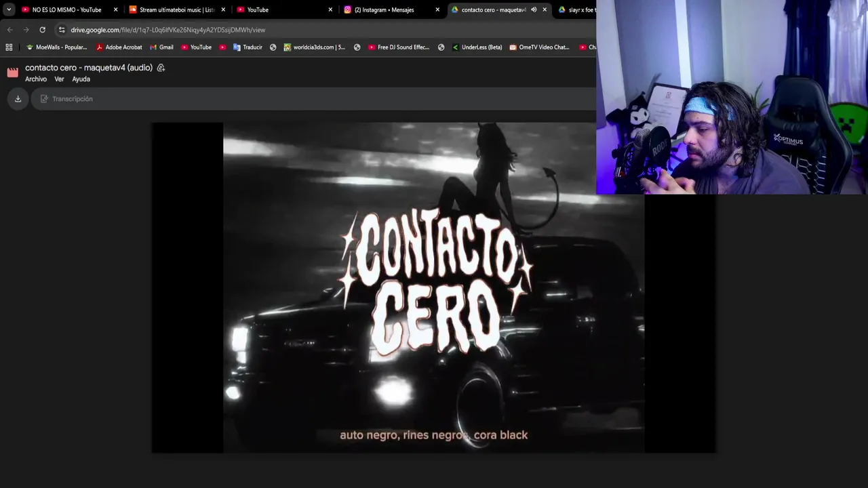Open the Traducir bookmark
Viewport: 868px width, 488px height.
click(248, 47)
